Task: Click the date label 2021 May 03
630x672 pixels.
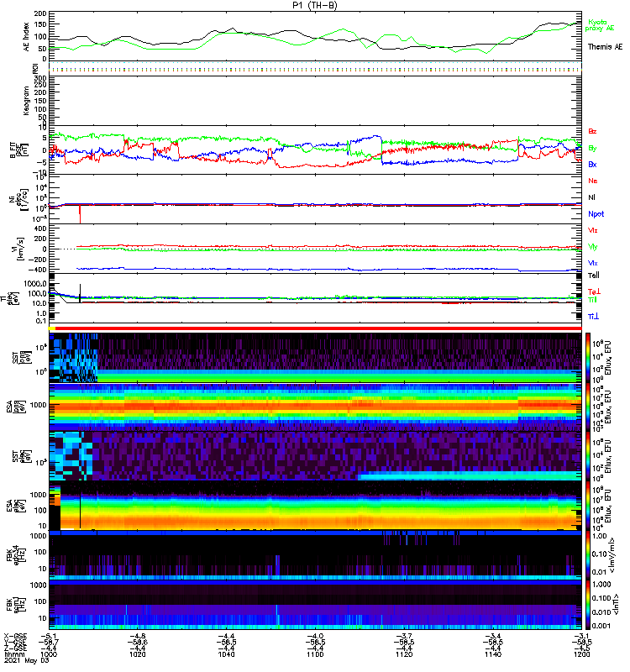Action: [27, 660]
